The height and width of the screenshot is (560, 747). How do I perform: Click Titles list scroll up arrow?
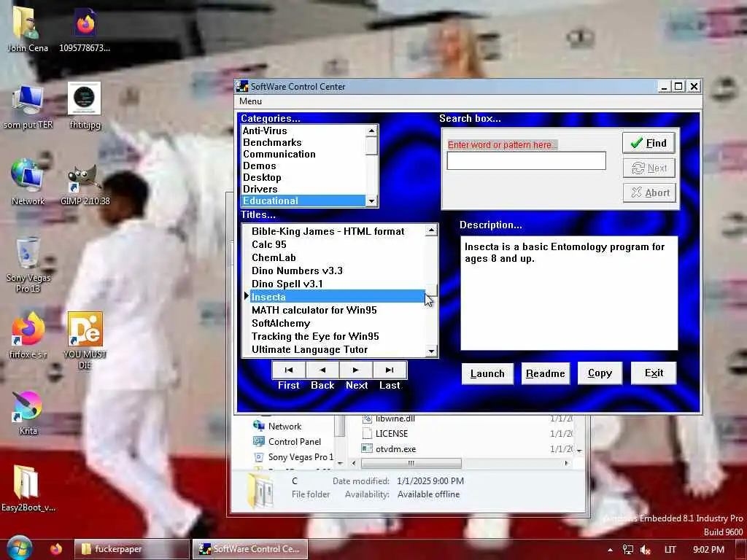431,230
